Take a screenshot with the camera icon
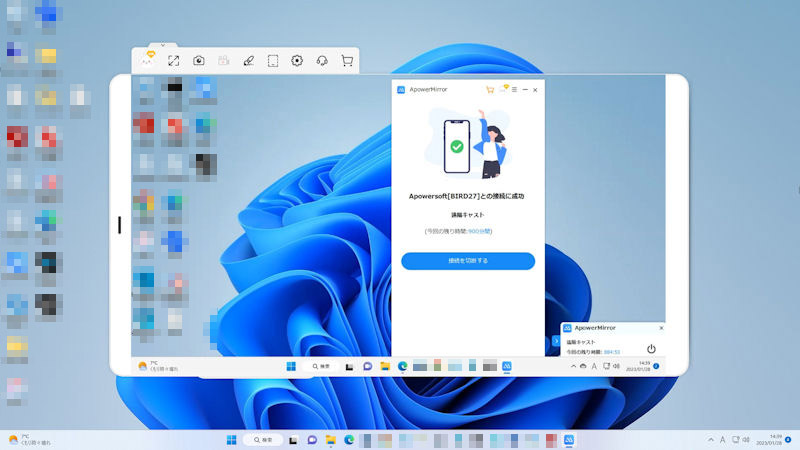The image size is (800, 450). [x=198, y=61]
